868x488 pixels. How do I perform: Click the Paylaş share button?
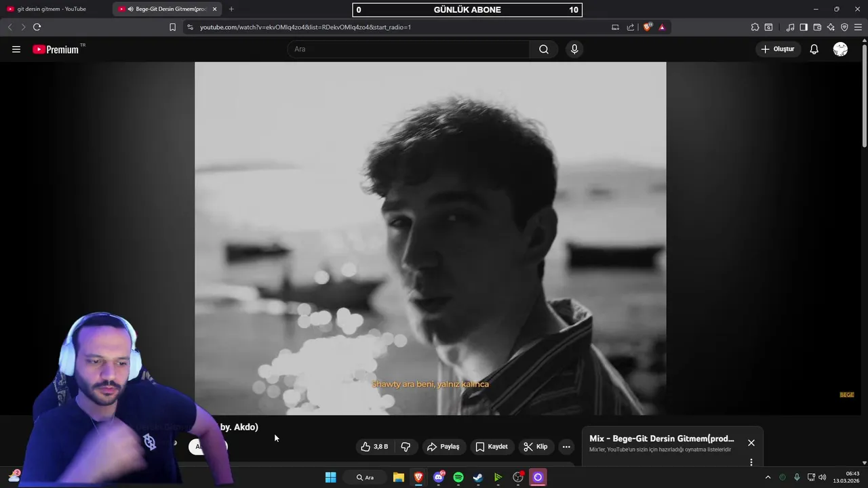(443, 447)
